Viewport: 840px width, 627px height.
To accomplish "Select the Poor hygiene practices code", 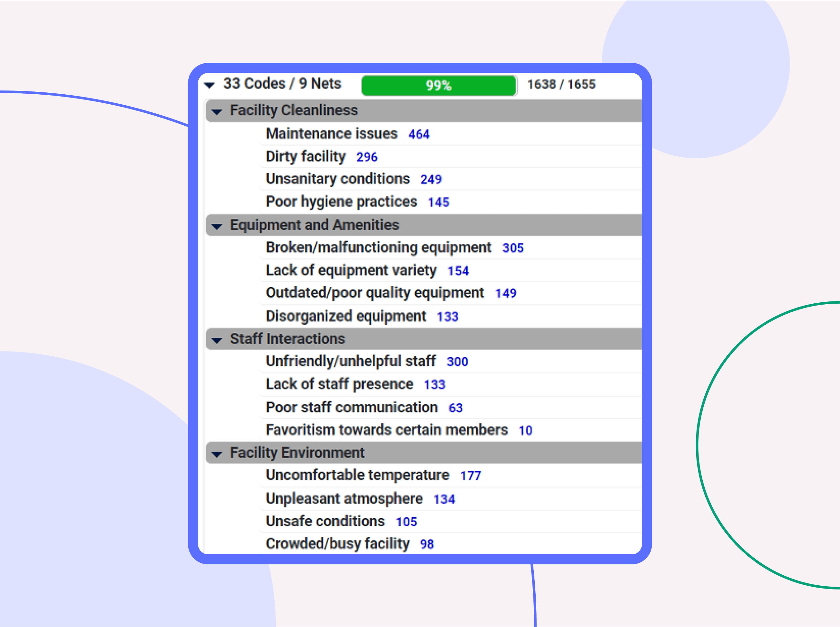I will click(341, 202).
